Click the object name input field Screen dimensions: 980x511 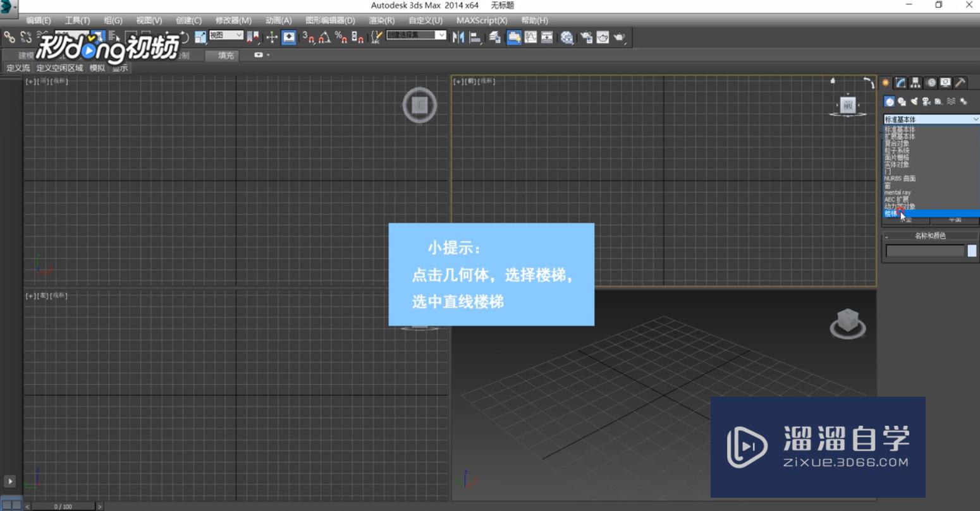pos(924,251)
